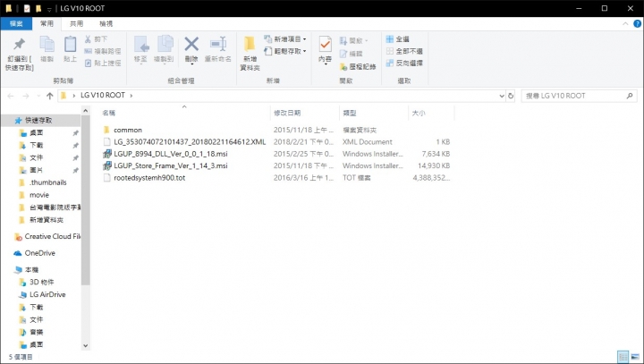The image size is (644, 364).
Task: Open 3D Objects in sidebar
Action: pos(41,282)
